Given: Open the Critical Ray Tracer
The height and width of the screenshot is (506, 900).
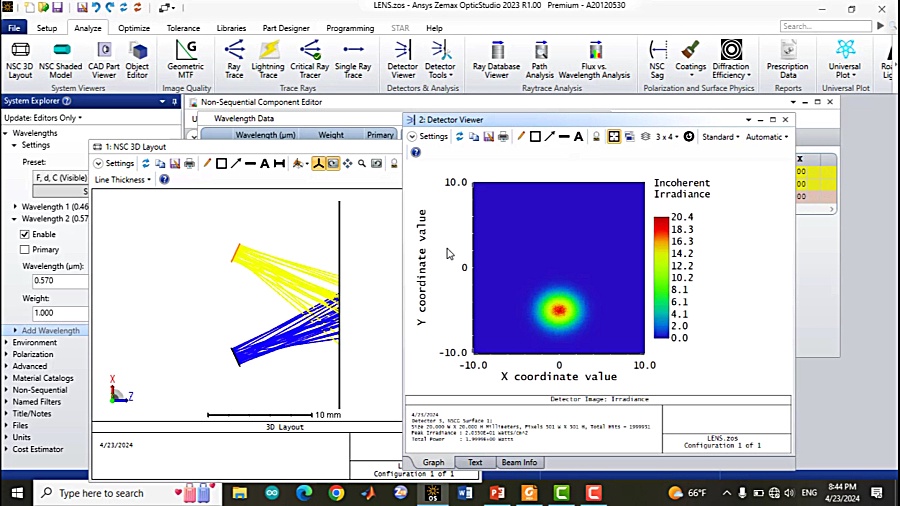Looking at the screenshot, I should (310, 60).
